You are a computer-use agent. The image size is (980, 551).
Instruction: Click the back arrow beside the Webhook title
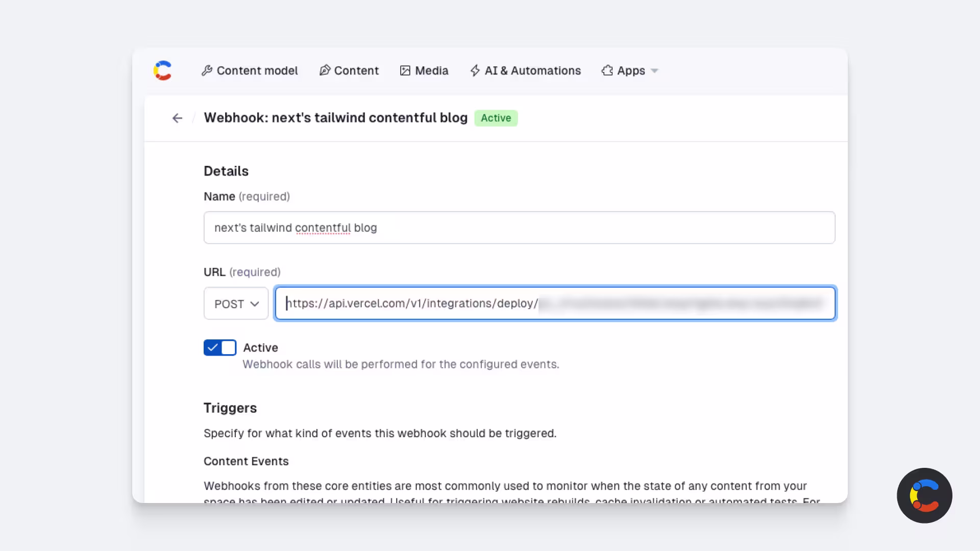(x=177, y=118)
